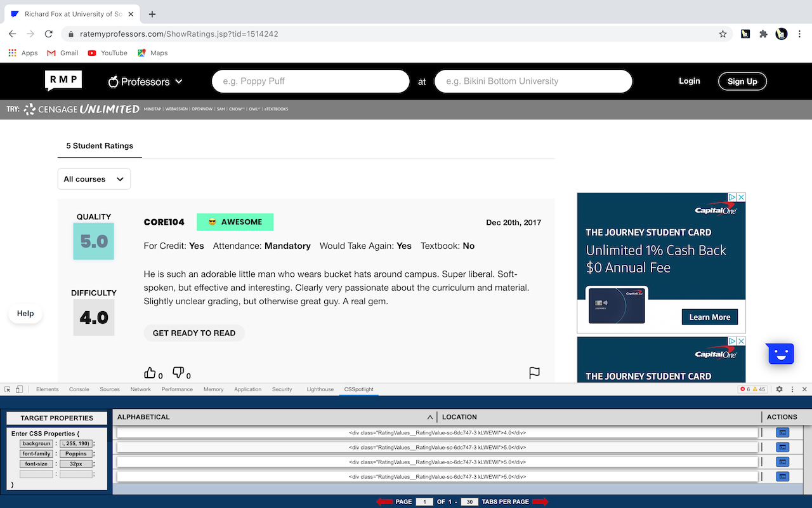Focus the university name search field
The width and height of the screenshot is (812, 508).
pos(534,81)
